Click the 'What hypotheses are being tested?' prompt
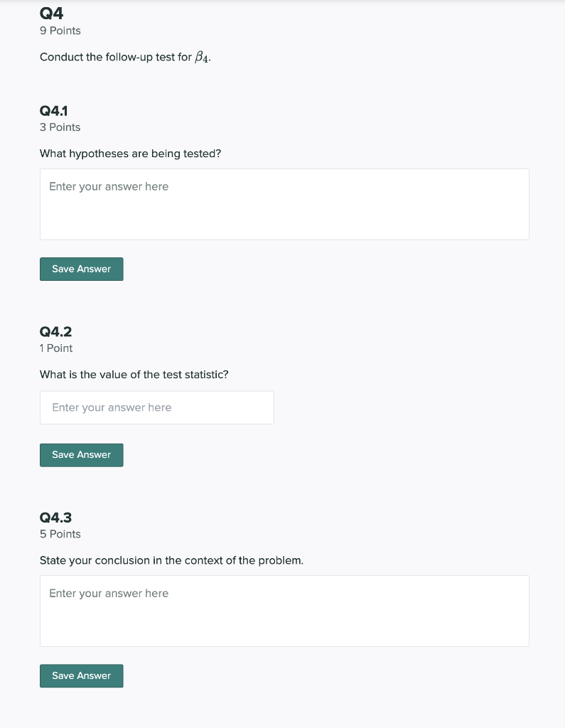 (x=130, y=154)
